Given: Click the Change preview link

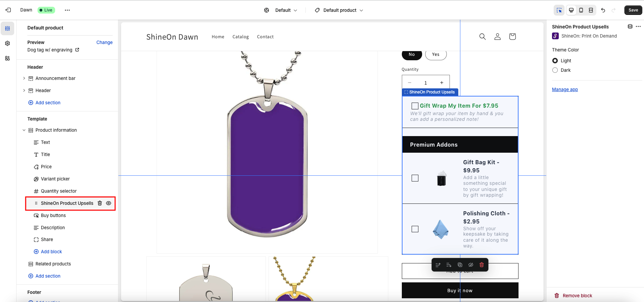Looking at the screenshot, I should click(x=105, y=42).
